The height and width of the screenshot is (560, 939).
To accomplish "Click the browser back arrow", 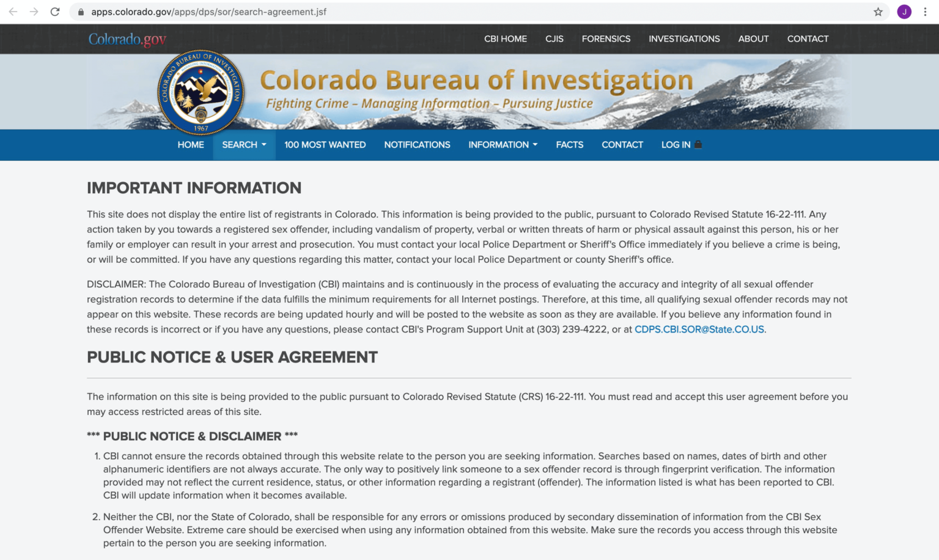I will [13, 12].
